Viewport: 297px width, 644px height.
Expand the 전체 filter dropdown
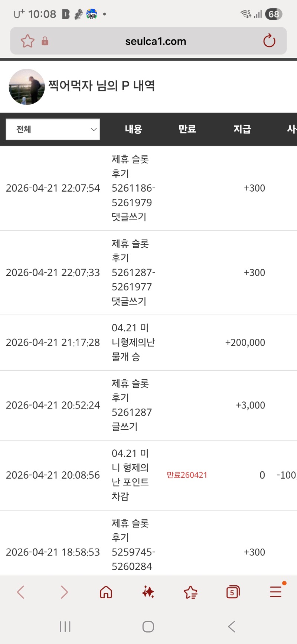pos(53,129)
